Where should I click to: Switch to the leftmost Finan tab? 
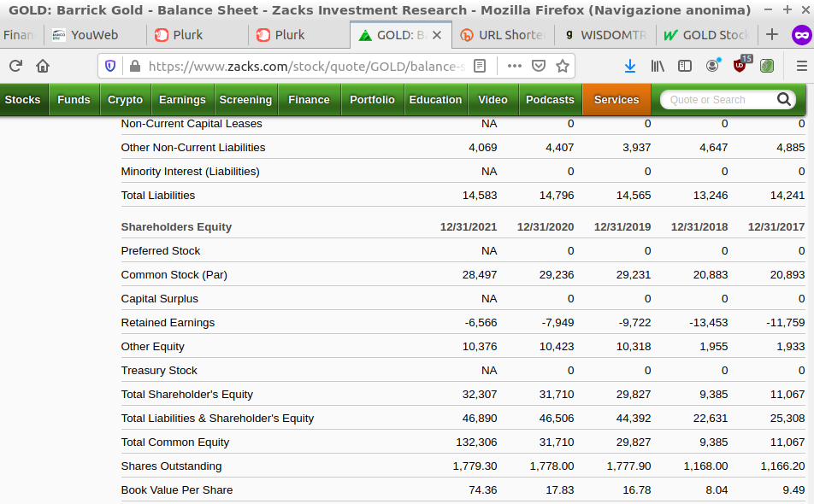21,35
